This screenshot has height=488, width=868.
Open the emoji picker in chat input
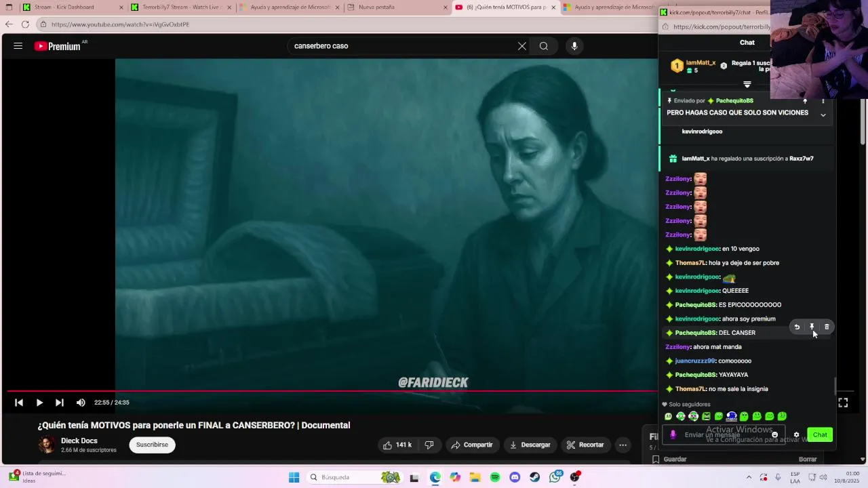click(x=774, y=435)
